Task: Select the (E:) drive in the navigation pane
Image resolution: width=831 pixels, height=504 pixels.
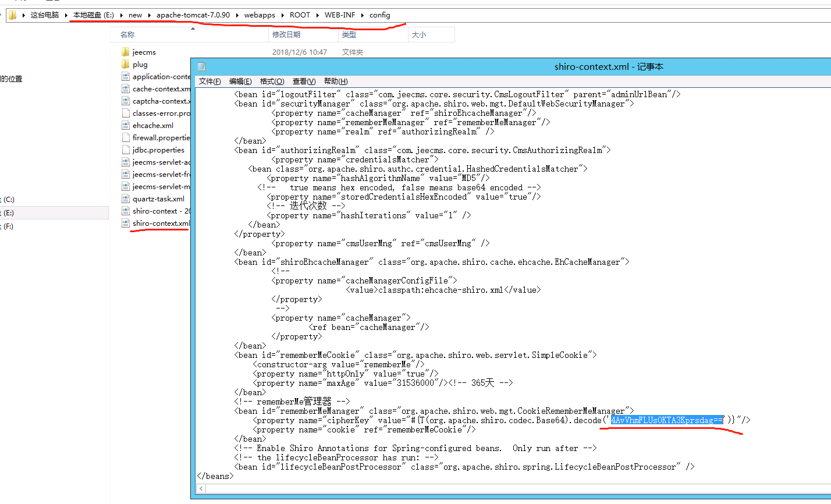Action: pyautogui.click(x=54, y=213)
